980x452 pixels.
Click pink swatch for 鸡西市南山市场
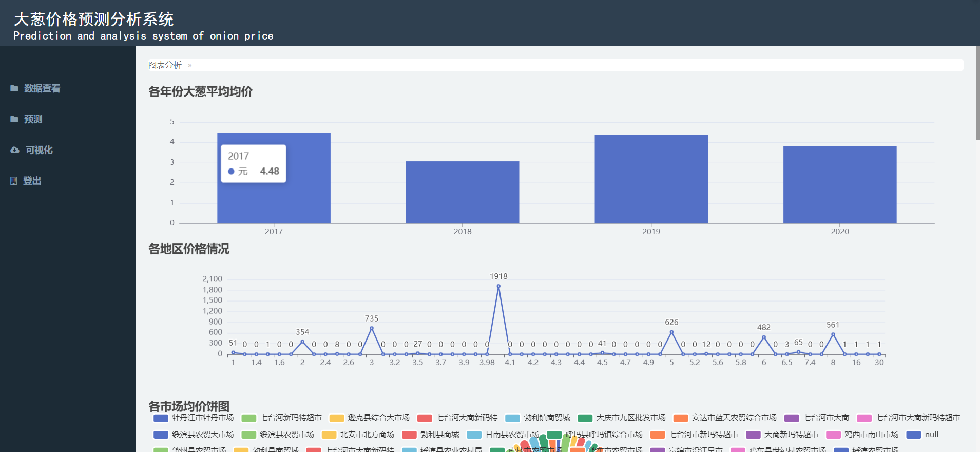[833, 435]
